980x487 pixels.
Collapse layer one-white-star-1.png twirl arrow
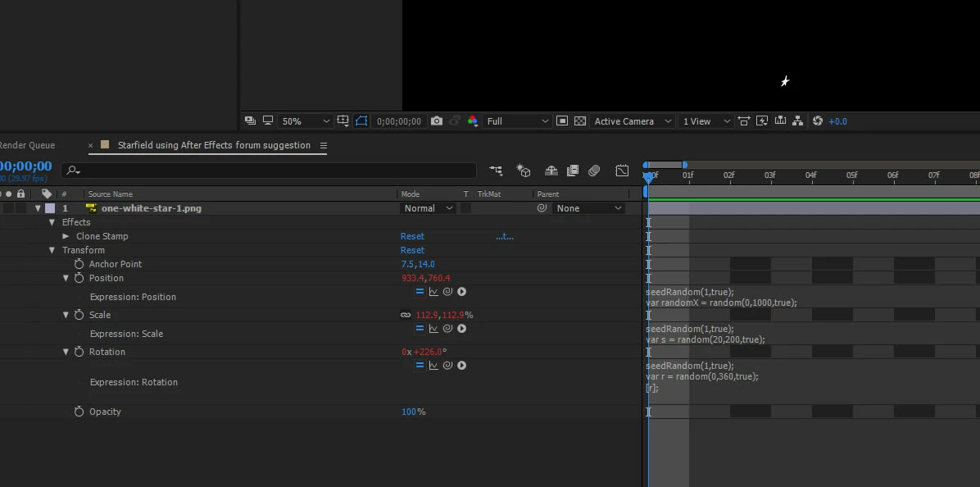pos(38,208)
